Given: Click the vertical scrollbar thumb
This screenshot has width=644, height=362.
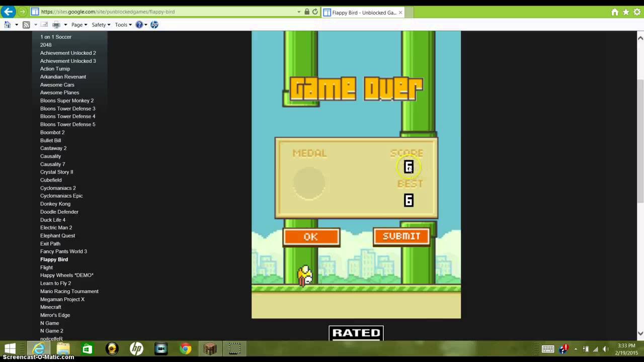Looking at the screenshot, I should pos(640,141).
